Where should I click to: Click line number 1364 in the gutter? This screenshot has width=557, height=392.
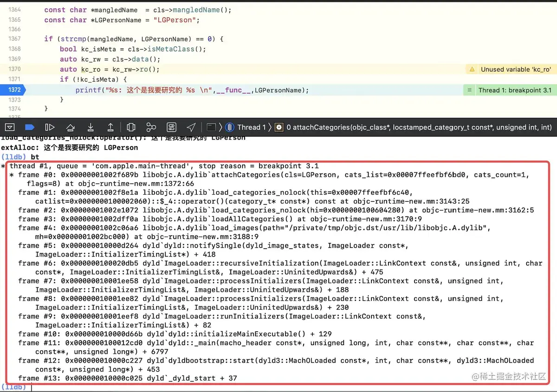[14, 10]
